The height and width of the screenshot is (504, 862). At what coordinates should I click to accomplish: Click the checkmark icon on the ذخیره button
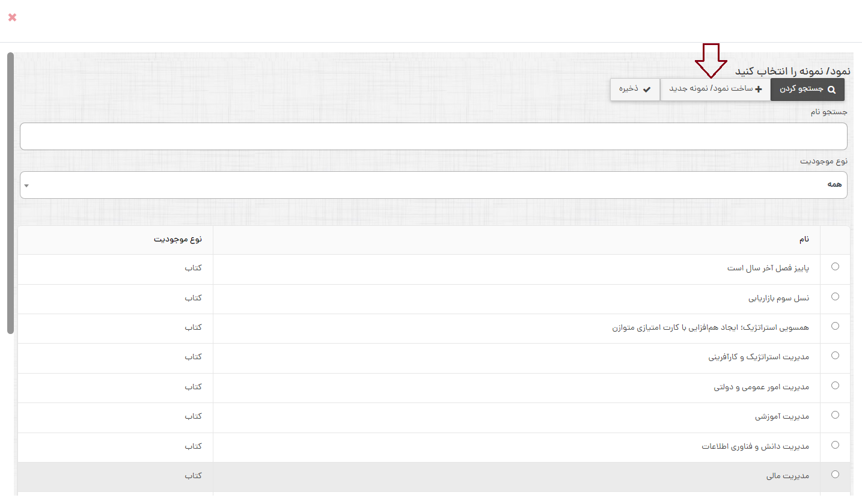(x=647, y=90)
